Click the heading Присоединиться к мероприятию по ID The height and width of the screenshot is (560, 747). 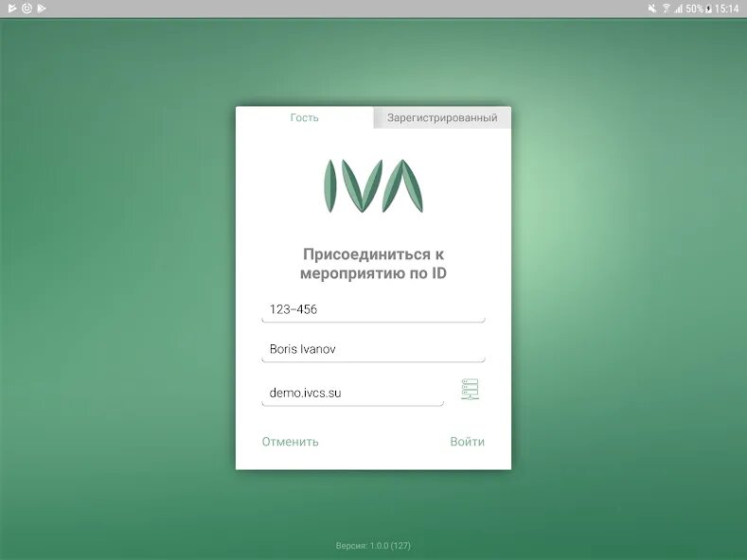click(373, 264)
